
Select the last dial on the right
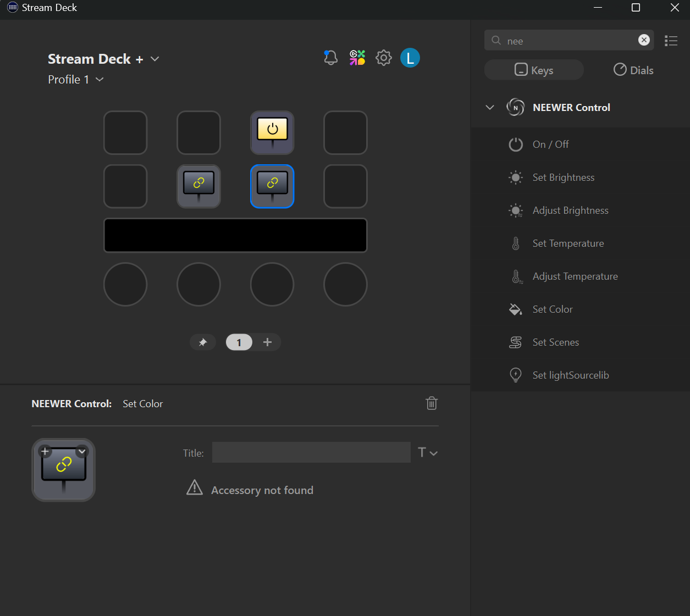pyautogui.click(x=345, y=284)
